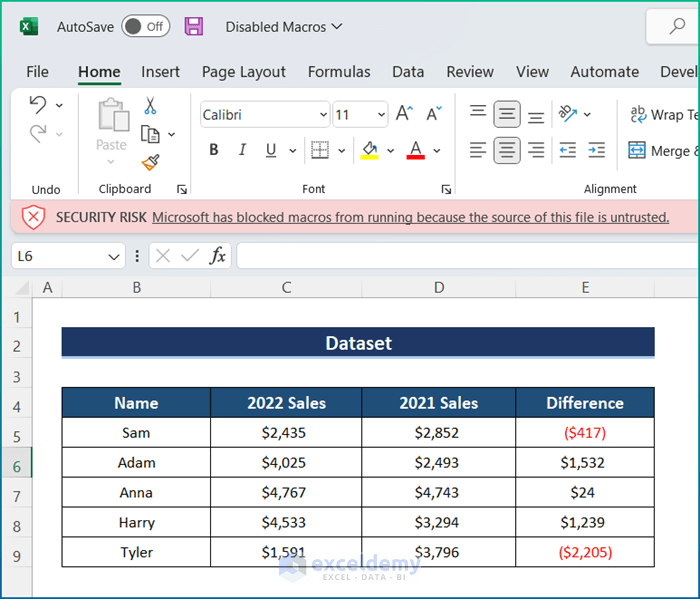The height and width of the screenshot is (599, 700).
Task: Click the Format Painter brush icon
Action: pos(150,162)
